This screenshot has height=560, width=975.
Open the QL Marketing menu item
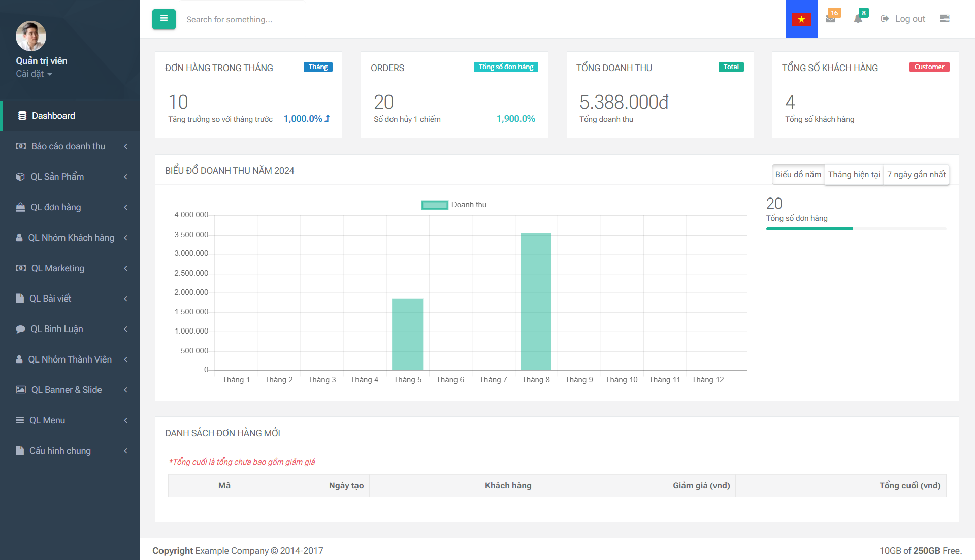[70, 268]
